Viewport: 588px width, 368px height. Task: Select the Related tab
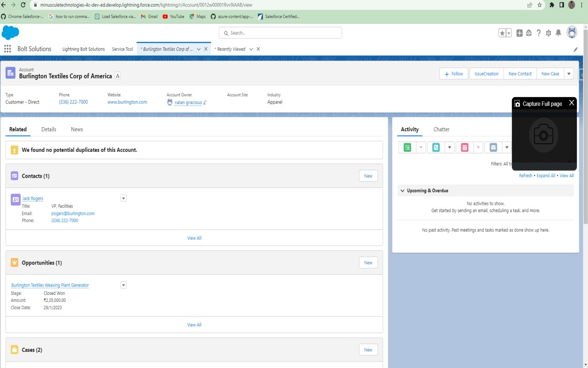tap(18, 129)
